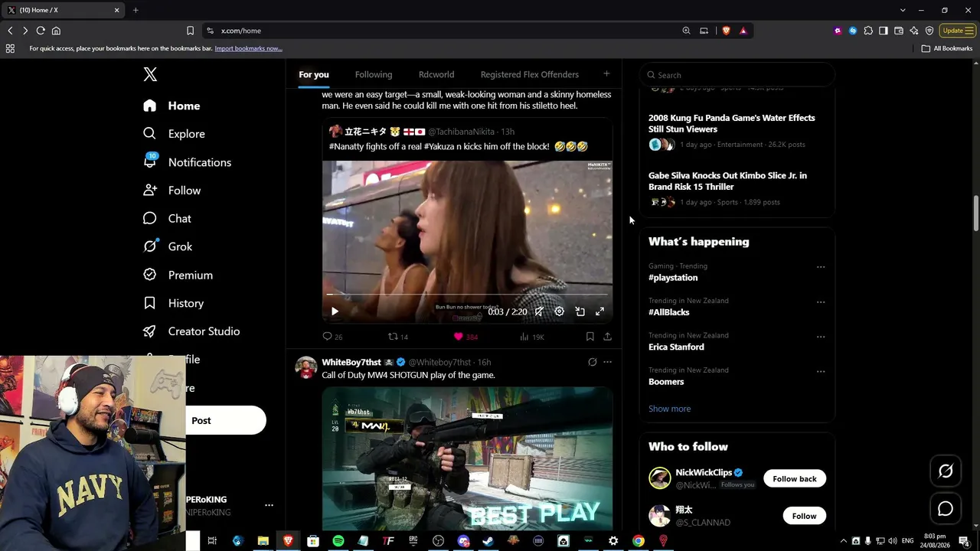The image size is (980, 551).
Task: Open the #AllBlacks trending topic
Action: (668, 312)
